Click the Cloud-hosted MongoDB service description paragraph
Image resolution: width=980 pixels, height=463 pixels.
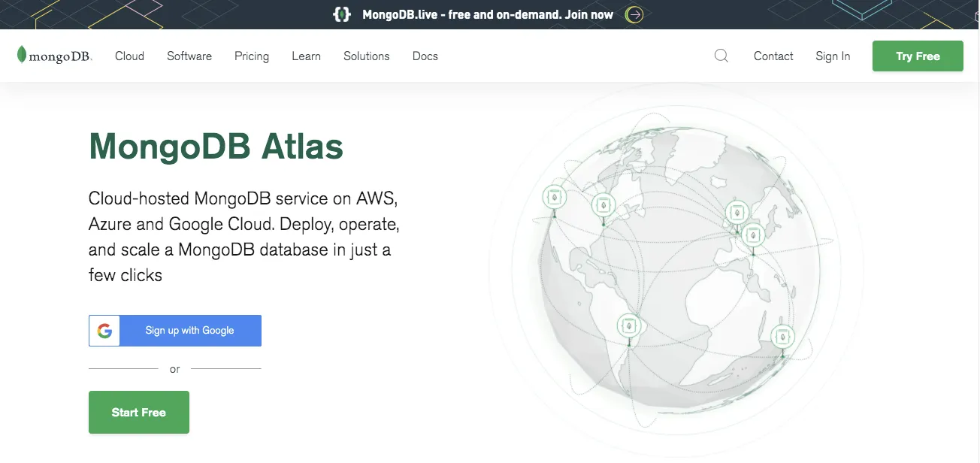pos(243,237)
